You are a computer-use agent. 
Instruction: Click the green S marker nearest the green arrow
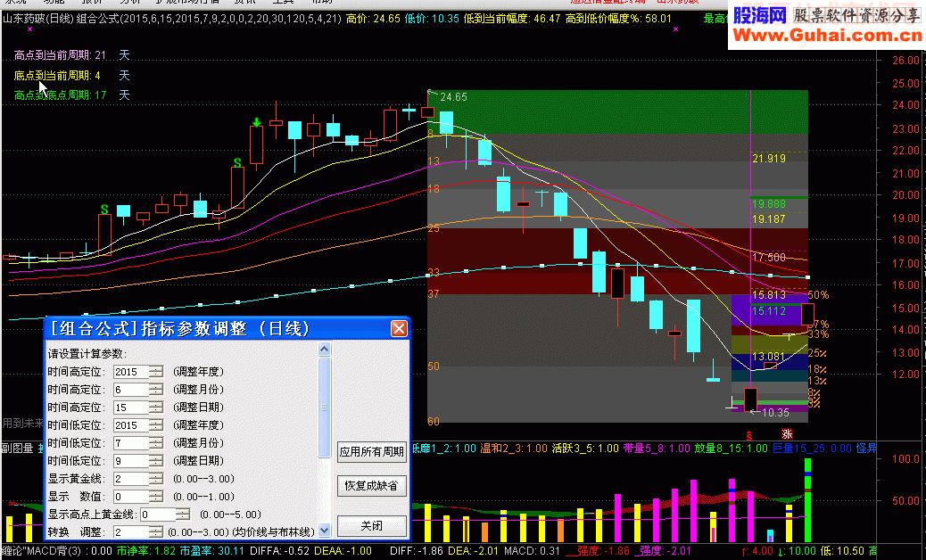236,162
